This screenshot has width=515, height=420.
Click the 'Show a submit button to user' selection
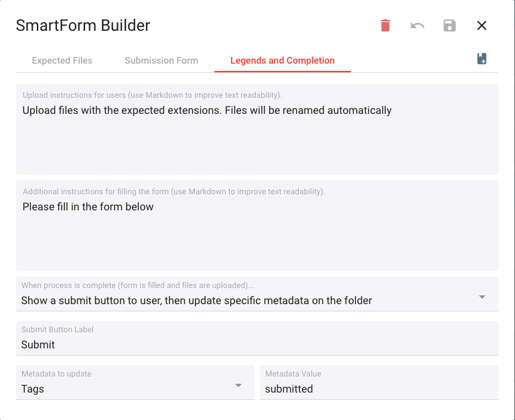click(x=196, y=300)
